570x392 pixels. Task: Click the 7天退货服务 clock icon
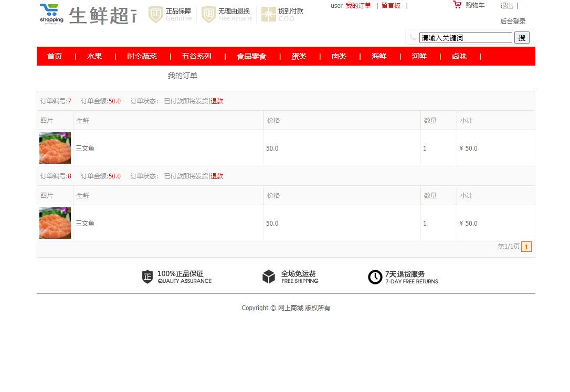[375, 277]
